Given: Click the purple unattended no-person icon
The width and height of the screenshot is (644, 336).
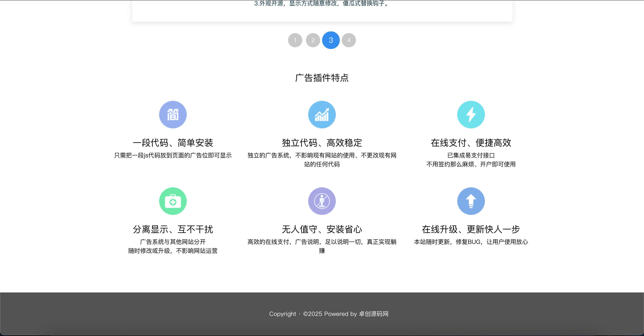Looking at the screenshot, I should pyautogui.click(x=322, y=201).
